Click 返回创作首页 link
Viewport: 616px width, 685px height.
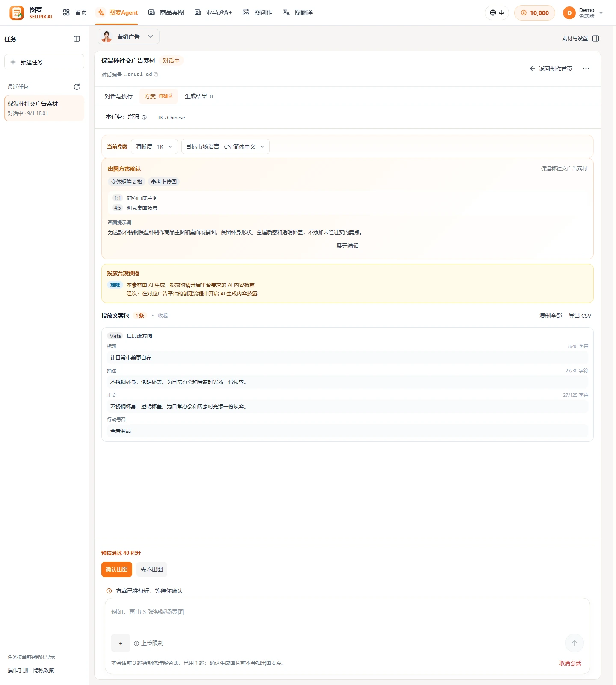(551, 69)
